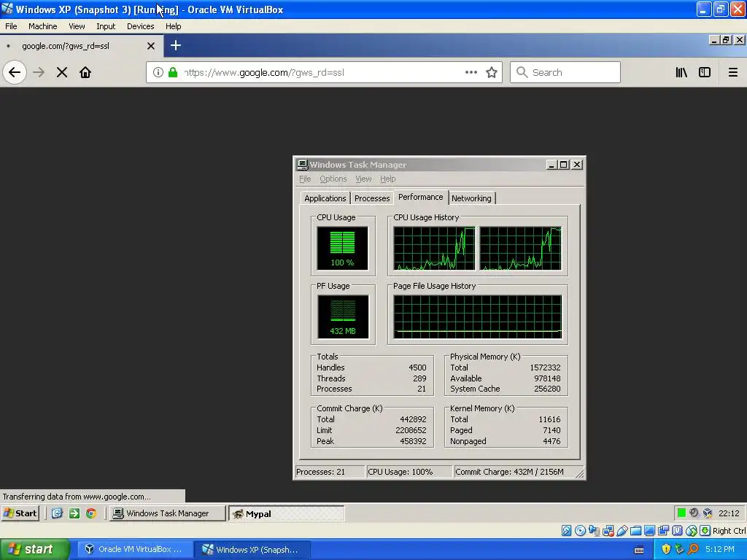This screenshot has width=747, height=560.
Task: Click the guest quick-launch green arrow icon
Action: (74, 513)
